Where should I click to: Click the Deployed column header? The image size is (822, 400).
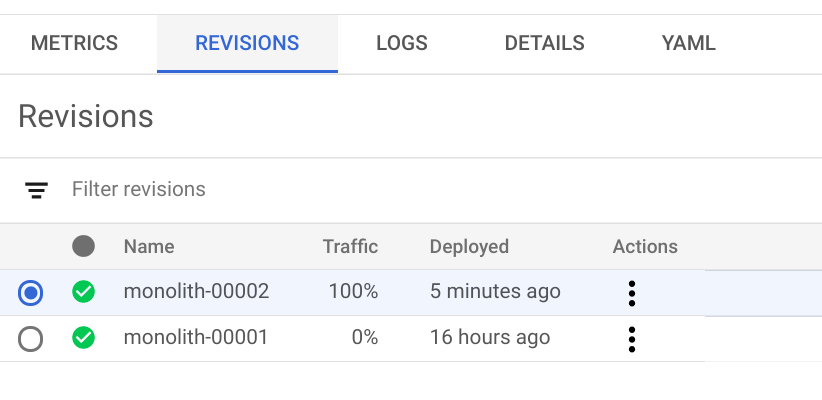469,246
